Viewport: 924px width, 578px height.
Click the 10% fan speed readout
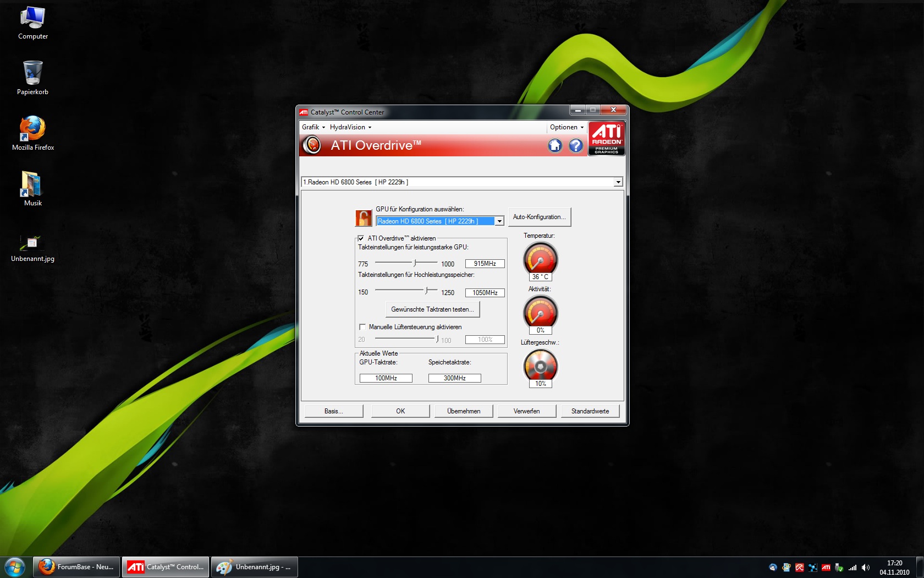pyautogui.click(x=540, y=384)
